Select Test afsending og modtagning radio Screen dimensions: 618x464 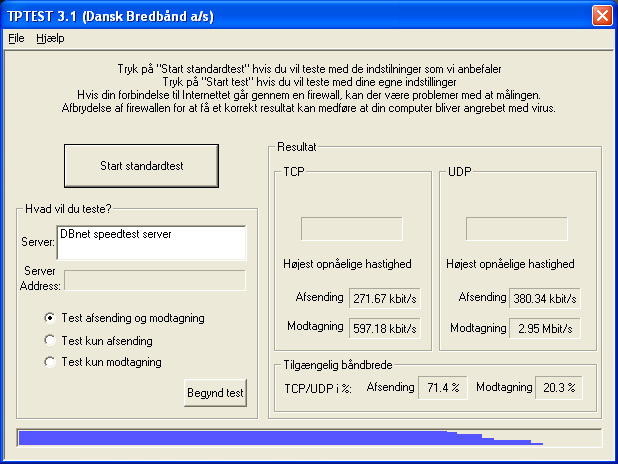coord(50,318)
